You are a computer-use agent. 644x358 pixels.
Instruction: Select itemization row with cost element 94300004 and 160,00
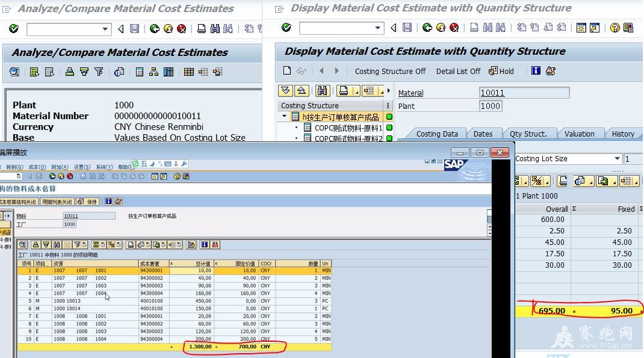click(x=174, y=293)
